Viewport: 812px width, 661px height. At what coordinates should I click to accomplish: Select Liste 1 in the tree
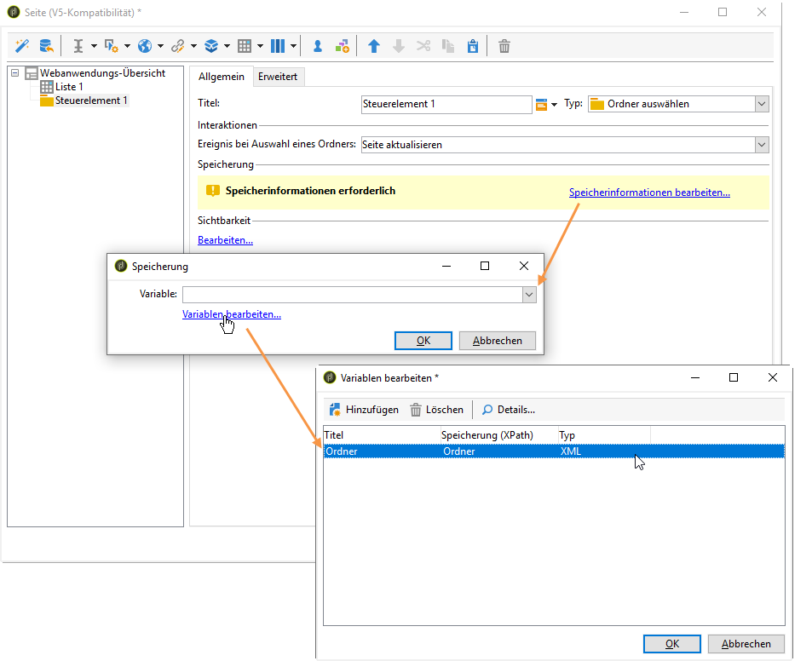click(x=69, y=86)
